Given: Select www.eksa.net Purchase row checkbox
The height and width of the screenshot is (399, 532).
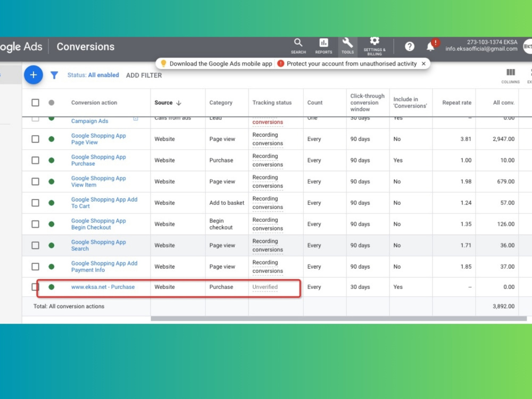Looking at the screenshot, I should coord(35,287).
